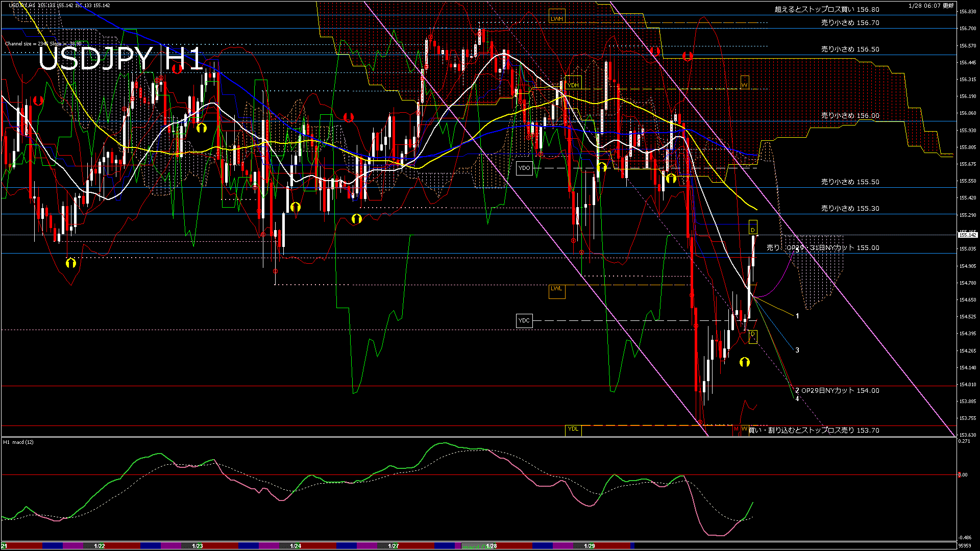Click the current price tag 155.142

coord(968,235)
